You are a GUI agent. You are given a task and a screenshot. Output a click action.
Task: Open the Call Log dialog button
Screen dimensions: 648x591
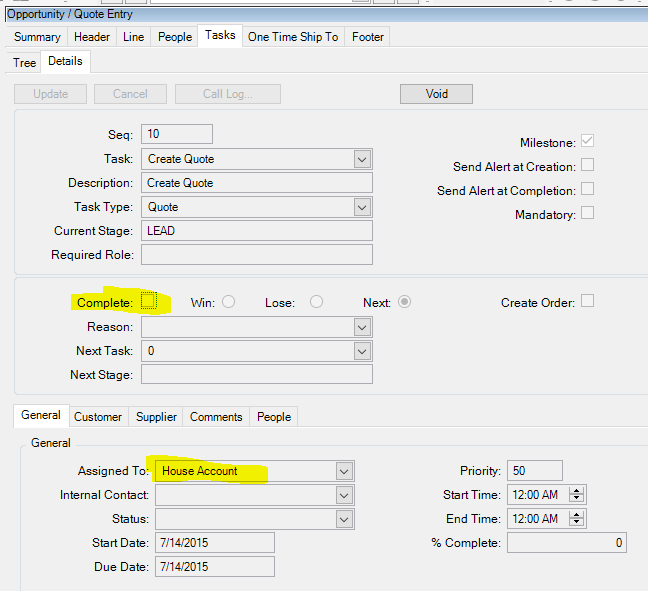228,94
